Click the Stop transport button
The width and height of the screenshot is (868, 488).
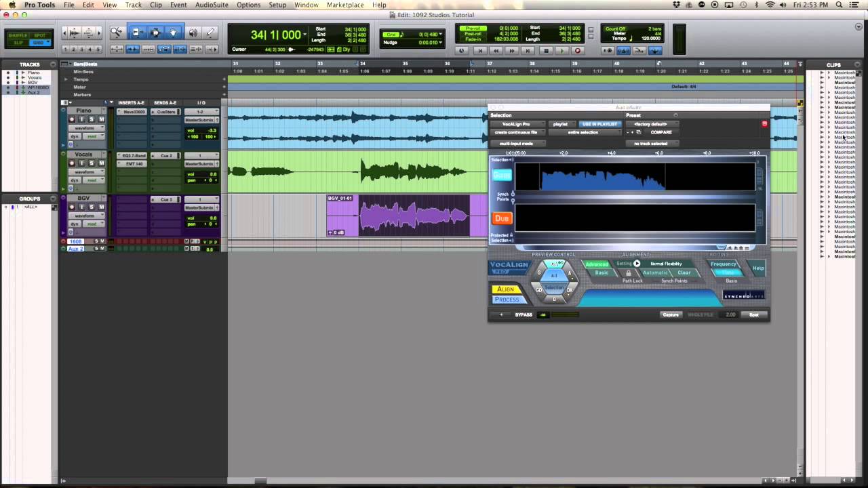[545, 51]
